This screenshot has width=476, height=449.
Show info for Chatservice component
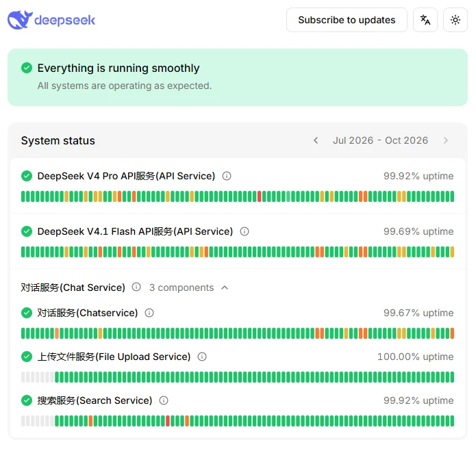click(149, 313)
